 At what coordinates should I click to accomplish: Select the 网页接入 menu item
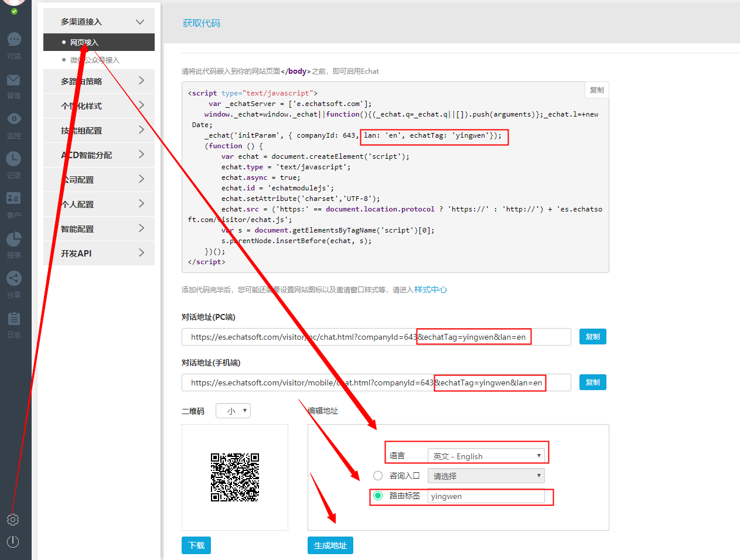(x=99, y=42)
